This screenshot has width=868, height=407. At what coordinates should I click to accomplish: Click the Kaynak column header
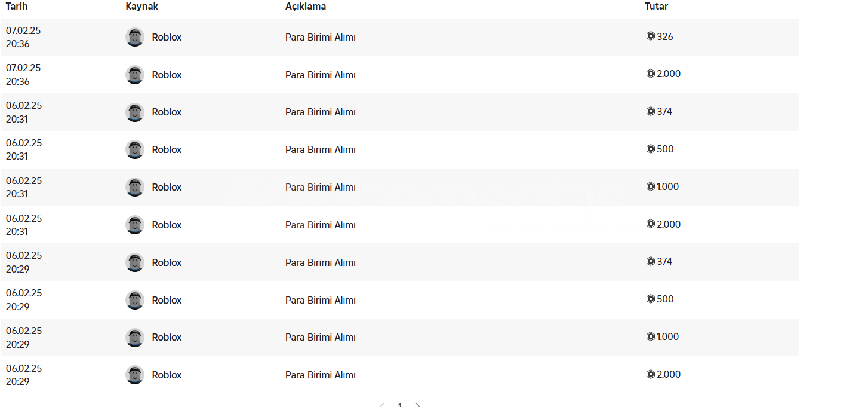(141, 6)
